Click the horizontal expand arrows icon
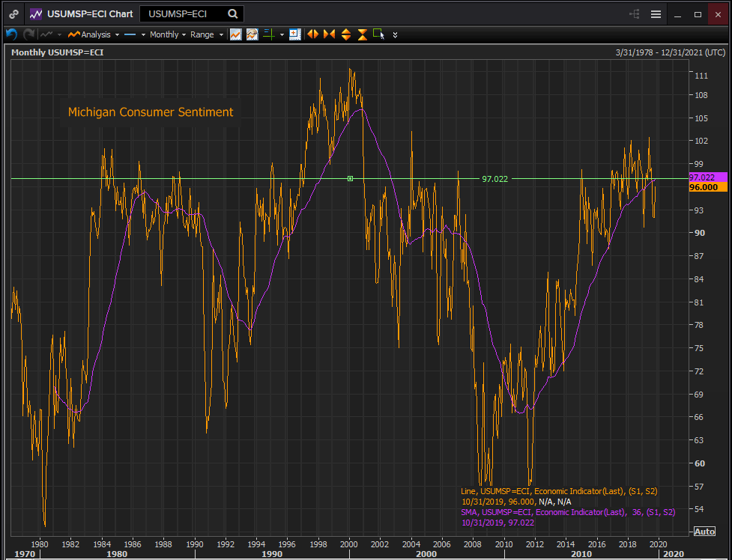Image resolution: width=732 pixels, height=560 pixels. (x=312, y=34)
